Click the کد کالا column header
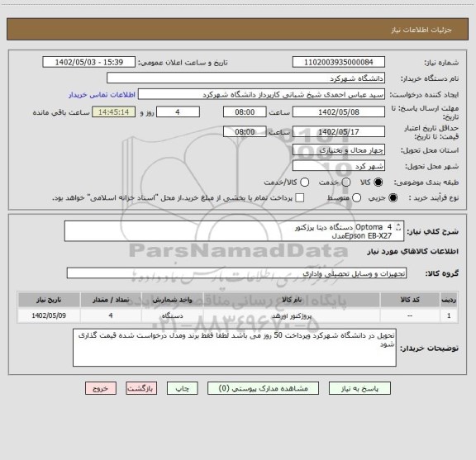 click(410, 300)
